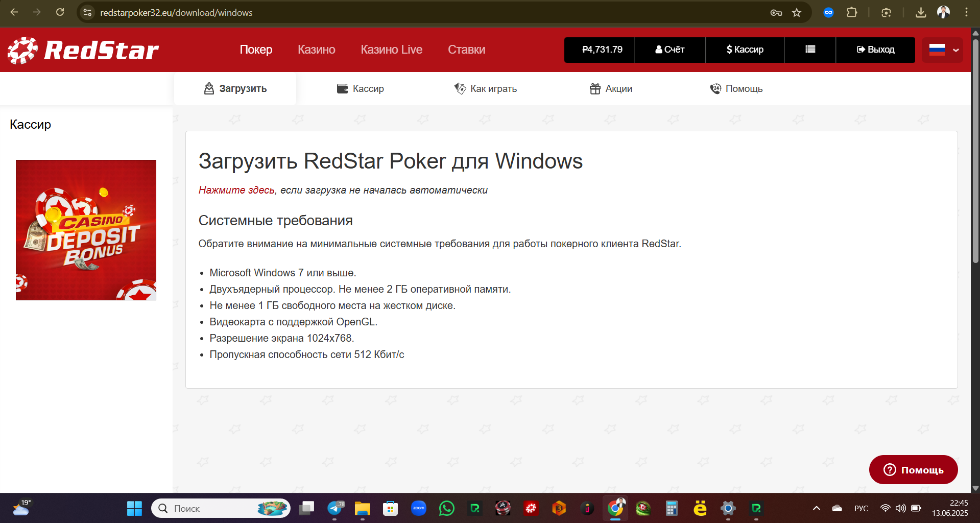
Task: Open the Ставки section
Action: (467, 50)
